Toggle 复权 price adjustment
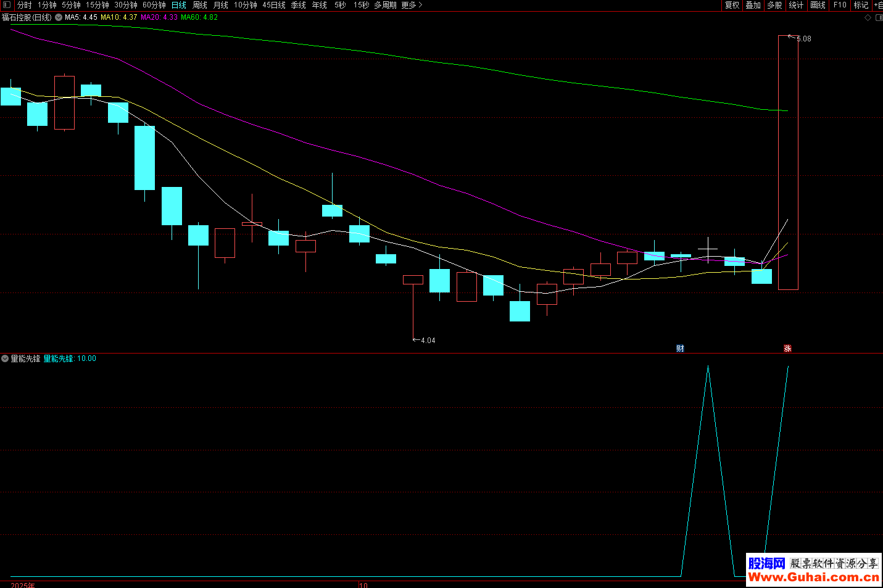 pyautogui.click(x=732, y=5)
